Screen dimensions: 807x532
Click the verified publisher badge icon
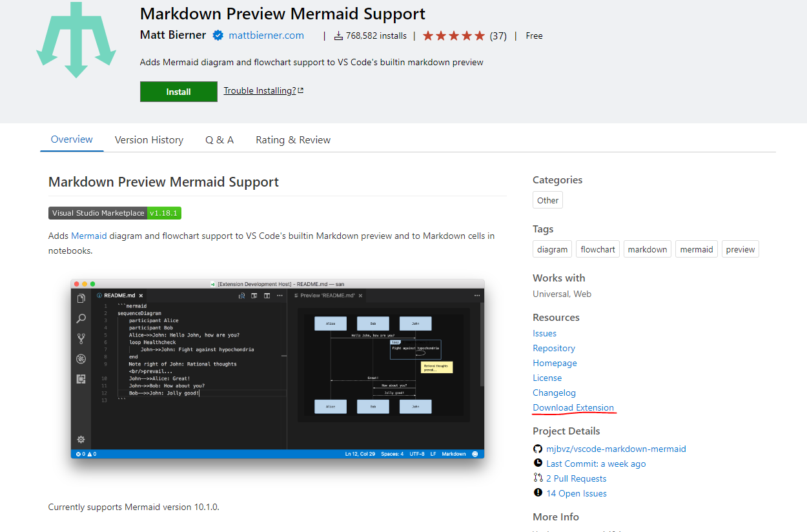(x=218, y=36)
